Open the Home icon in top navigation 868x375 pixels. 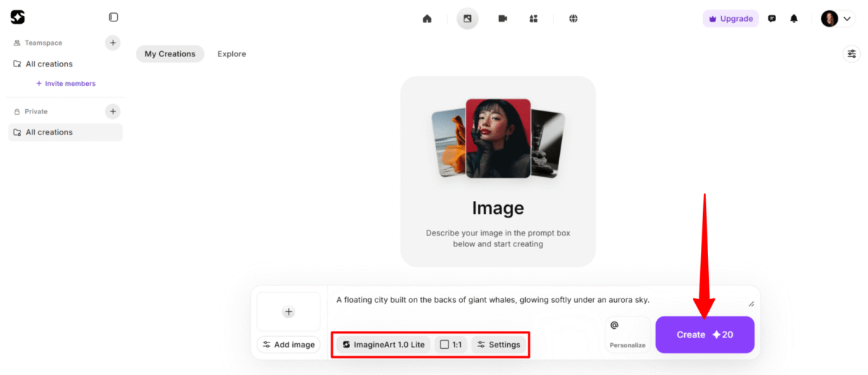pyautogui.click(x=427, y=19)
